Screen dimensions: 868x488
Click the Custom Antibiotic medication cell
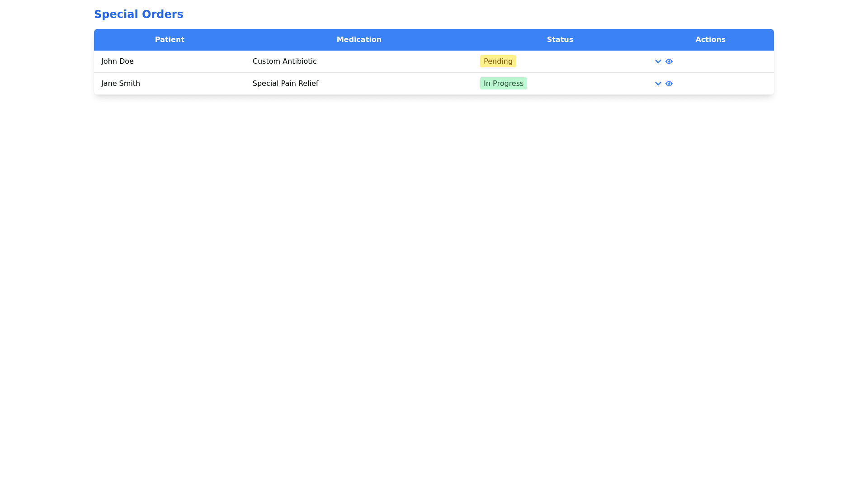click(x=284, y=61)
